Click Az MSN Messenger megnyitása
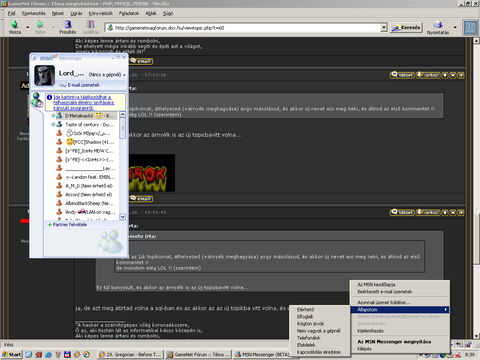This screenshot has width=480, height=360. [x=400, y=342]
